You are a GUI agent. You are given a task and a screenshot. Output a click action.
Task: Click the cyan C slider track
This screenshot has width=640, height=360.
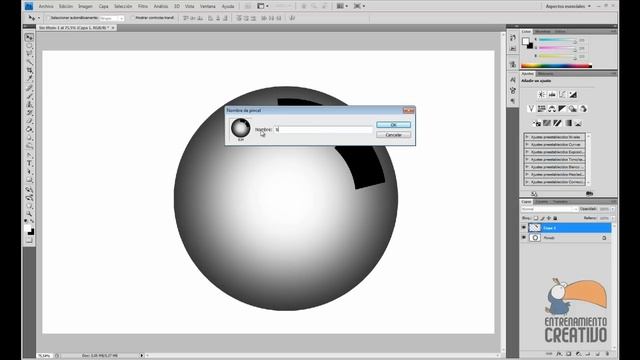click(557, 40)
